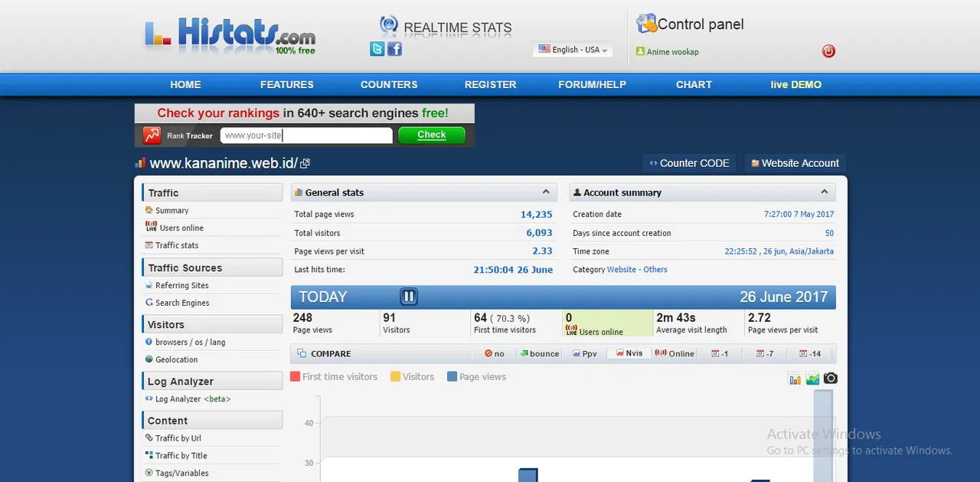Toggle First time visitors legend swatch

click(296, 377)
